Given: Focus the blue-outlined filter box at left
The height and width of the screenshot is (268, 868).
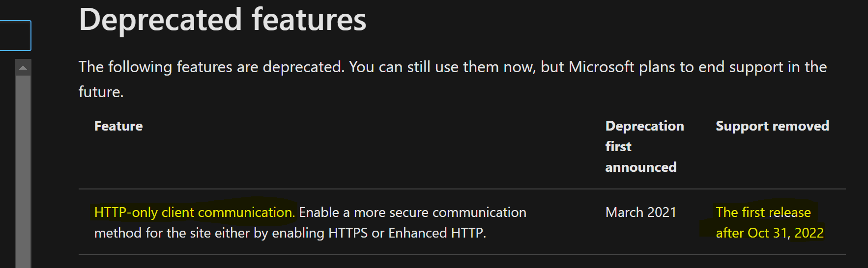Looking at the screenshot, I should pos(15,35).
